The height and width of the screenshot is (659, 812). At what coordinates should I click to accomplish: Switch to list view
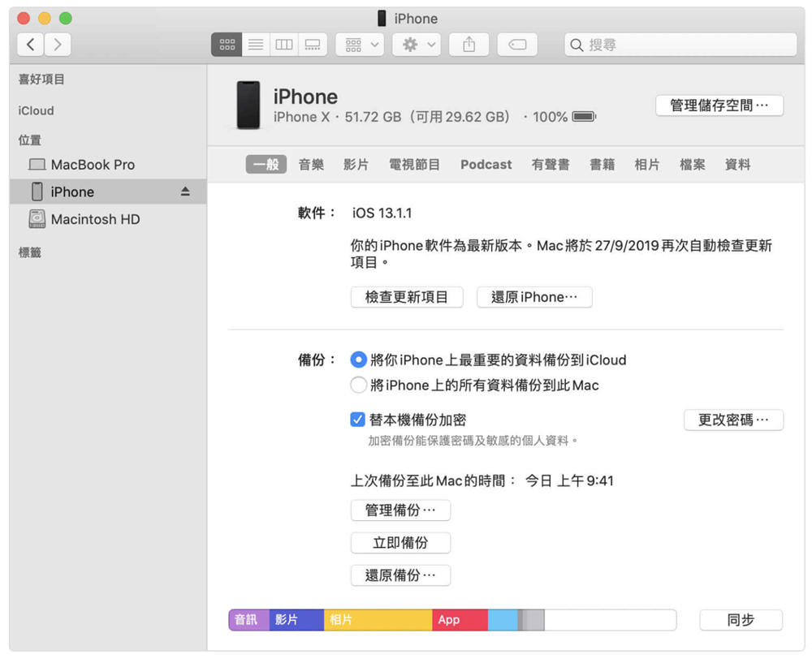pyautogui.click(x=255, y=45)
